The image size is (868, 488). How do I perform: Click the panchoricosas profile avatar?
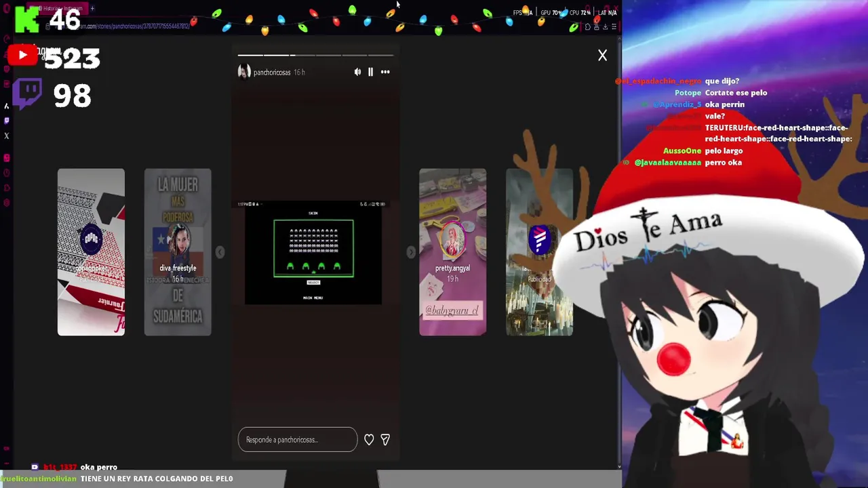click(x=244, y=72)
